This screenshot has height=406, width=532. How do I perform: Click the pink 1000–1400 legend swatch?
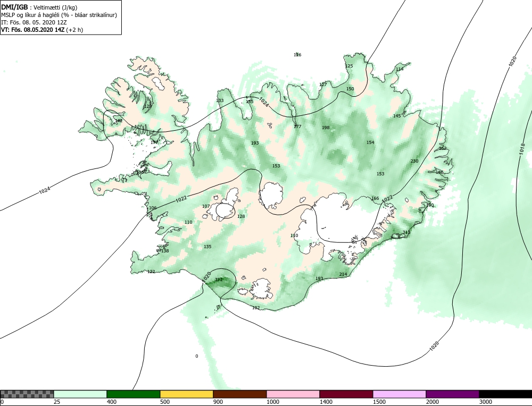[293, 394]
